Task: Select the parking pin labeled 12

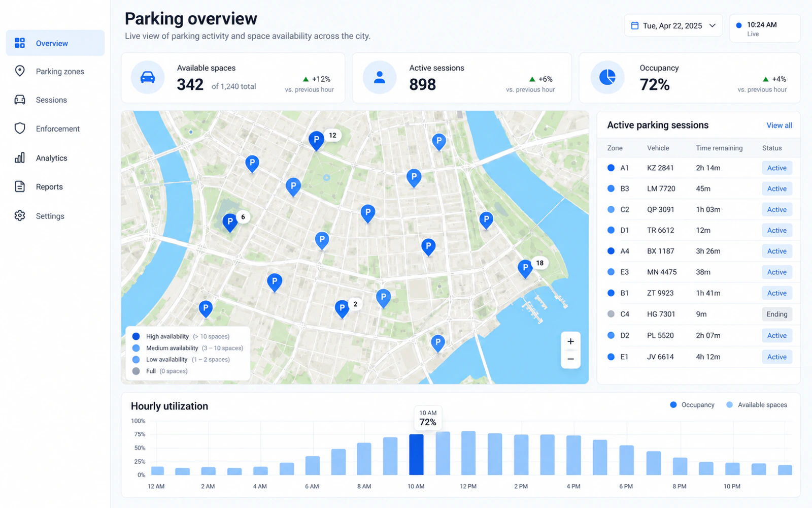Action: pyautogui.click(x=316, y=141)
